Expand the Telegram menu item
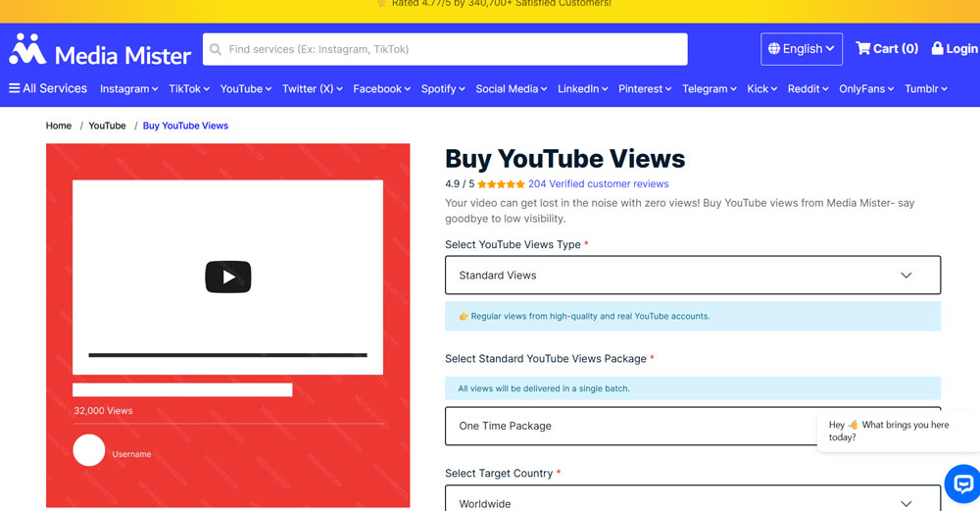980x511 pixels. (x=710, y=89)
